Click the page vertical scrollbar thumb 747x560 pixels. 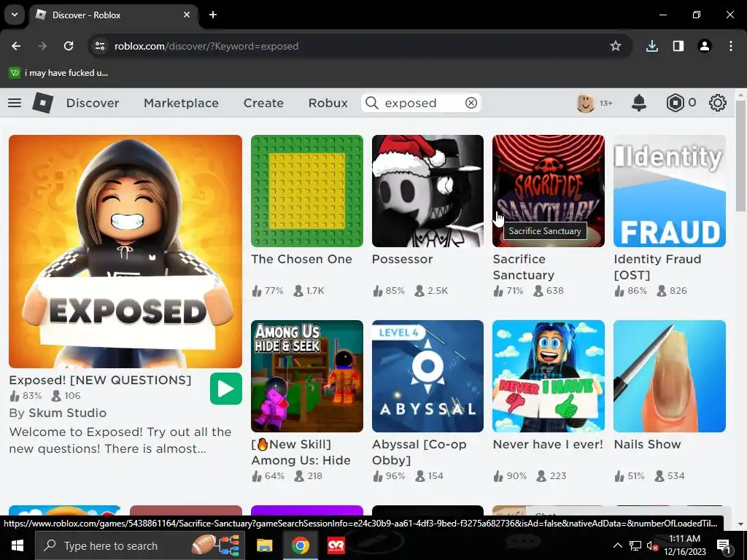coord(740,156)
